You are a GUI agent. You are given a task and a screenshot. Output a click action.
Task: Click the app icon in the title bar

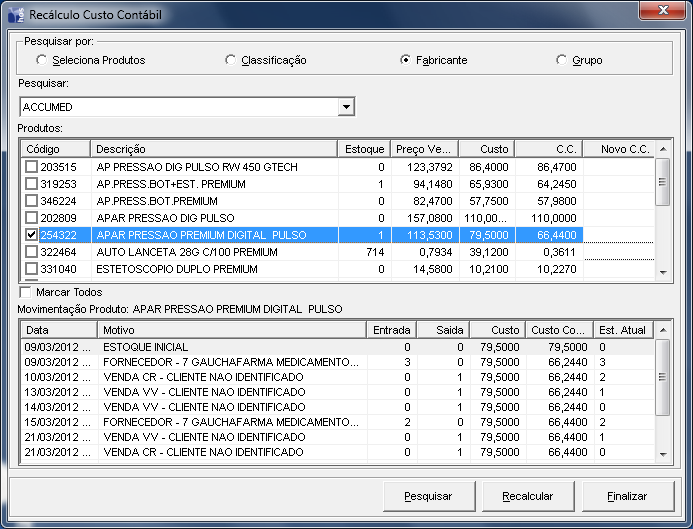tap(16, 14)
